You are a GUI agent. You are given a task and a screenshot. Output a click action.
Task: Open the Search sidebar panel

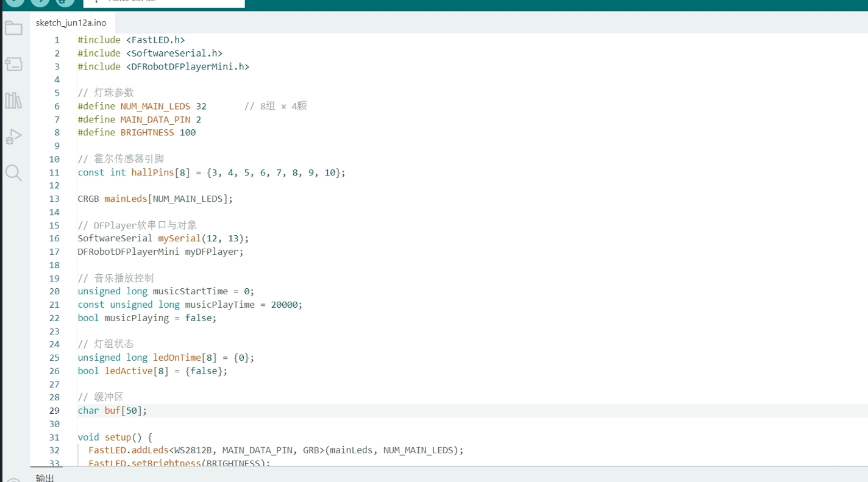tap(13, 173)
